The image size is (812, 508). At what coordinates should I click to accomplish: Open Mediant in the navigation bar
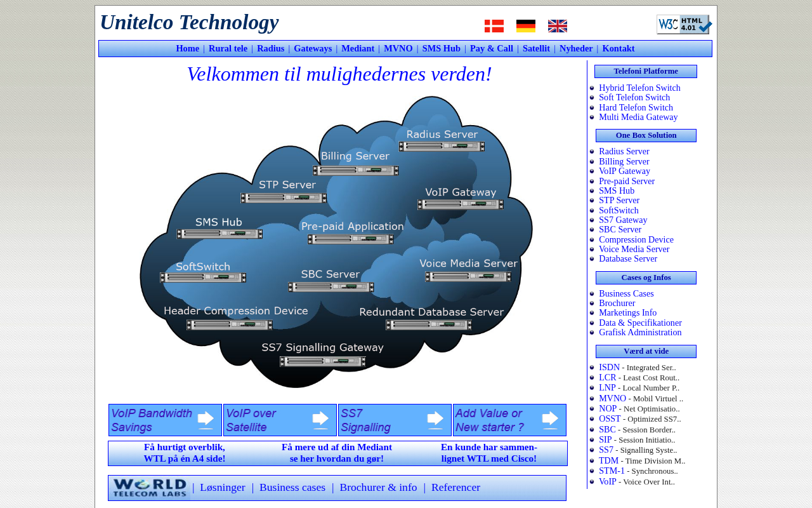358,49
